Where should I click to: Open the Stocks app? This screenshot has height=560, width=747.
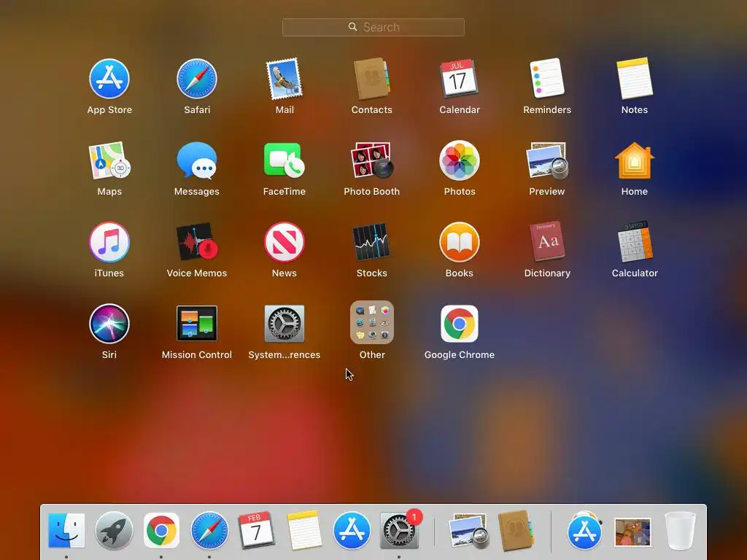[x=371, y=242]
